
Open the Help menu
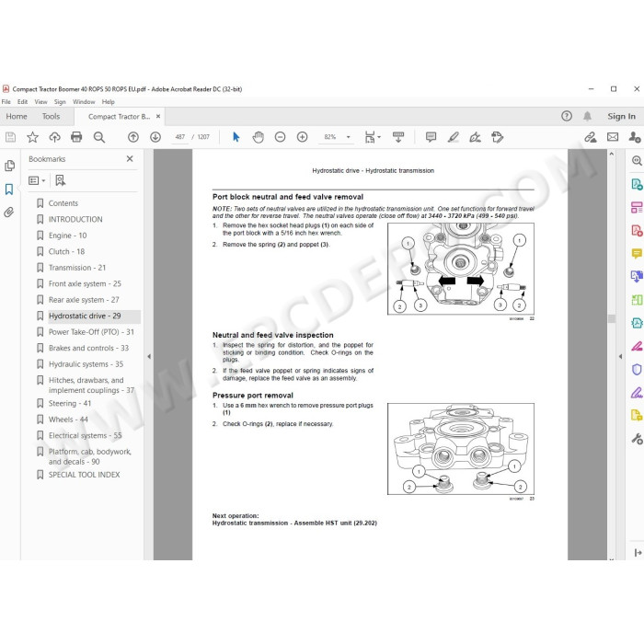[x=108, y=102]
